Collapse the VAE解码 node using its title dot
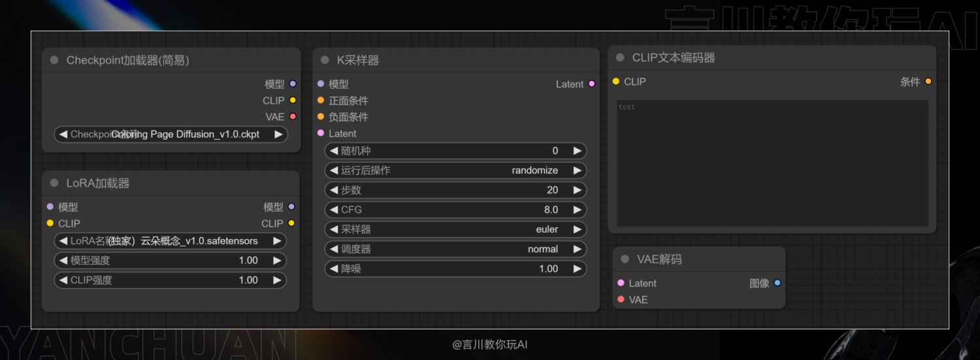980x360 pixels. point(625,259)
